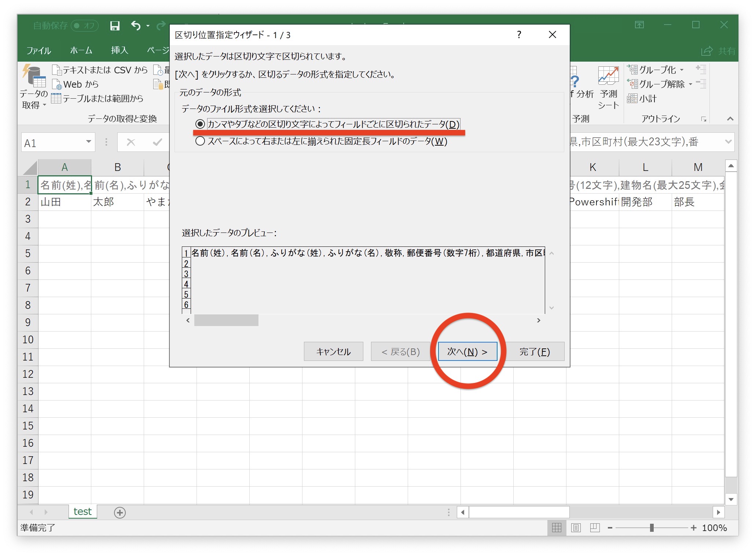Expand the formula bar chevron
Screen dimensions: 756x556
pyautogui.click(x=728, y=142)
